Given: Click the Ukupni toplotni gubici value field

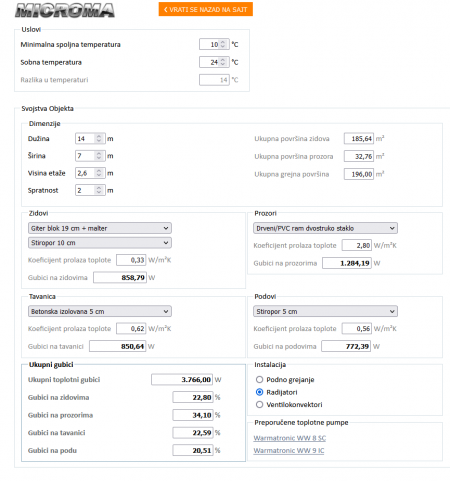Looking at the screenshot, I should [x=182, y=380].
